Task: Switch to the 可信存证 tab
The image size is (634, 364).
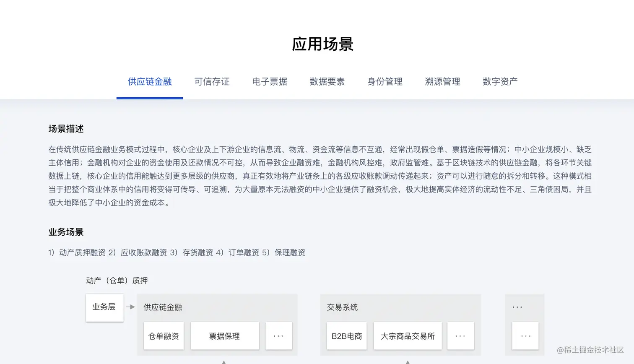Action: tap(212, 82)
